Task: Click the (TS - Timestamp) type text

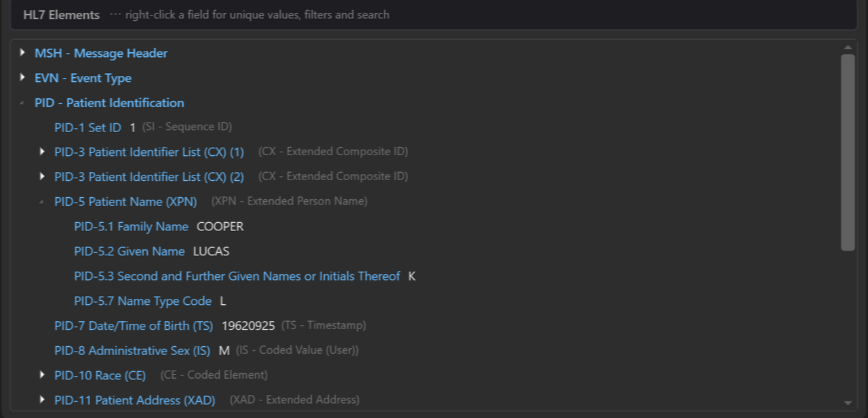Action: [323, 325]
